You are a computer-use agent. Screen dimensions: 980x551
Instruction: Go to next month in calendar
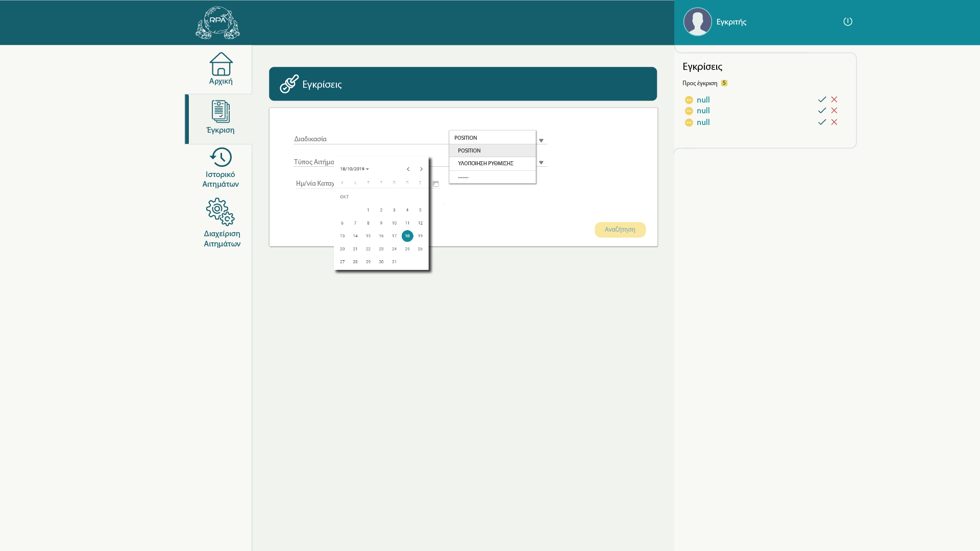point(421,169)
